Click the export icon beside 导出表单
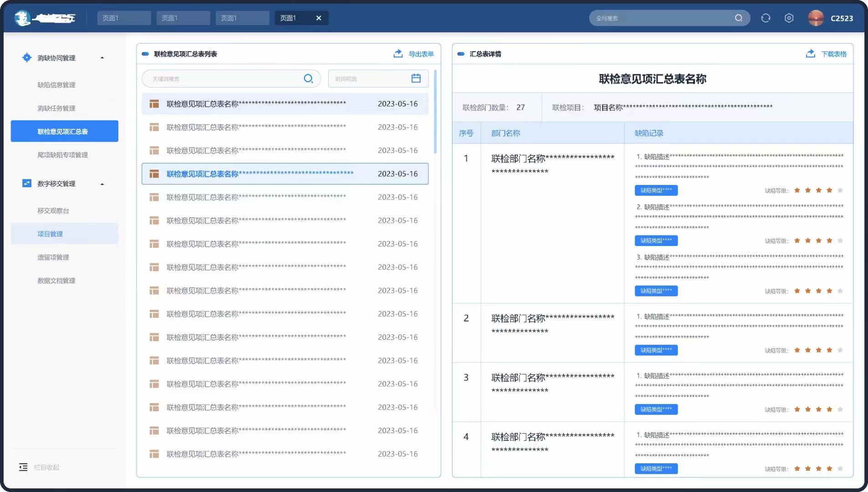The image size is (868, 492). [x=398, y=53]
